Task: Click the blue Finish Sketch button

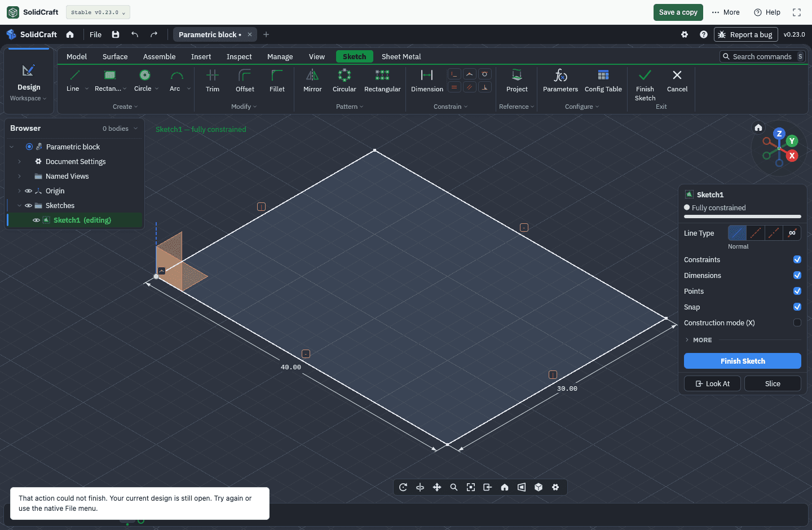Action: (742, 361)
